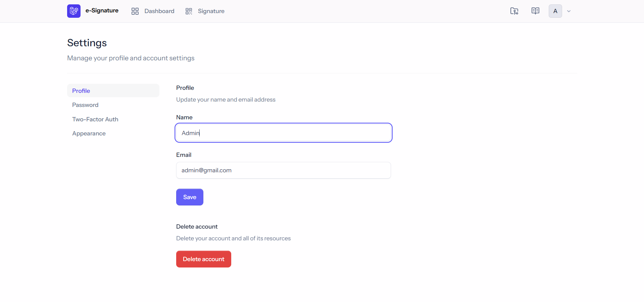Image resolution: width=644 pixels, height=302 pixels.
Task: Open the documentation book icon
Action: coord(535,11)
